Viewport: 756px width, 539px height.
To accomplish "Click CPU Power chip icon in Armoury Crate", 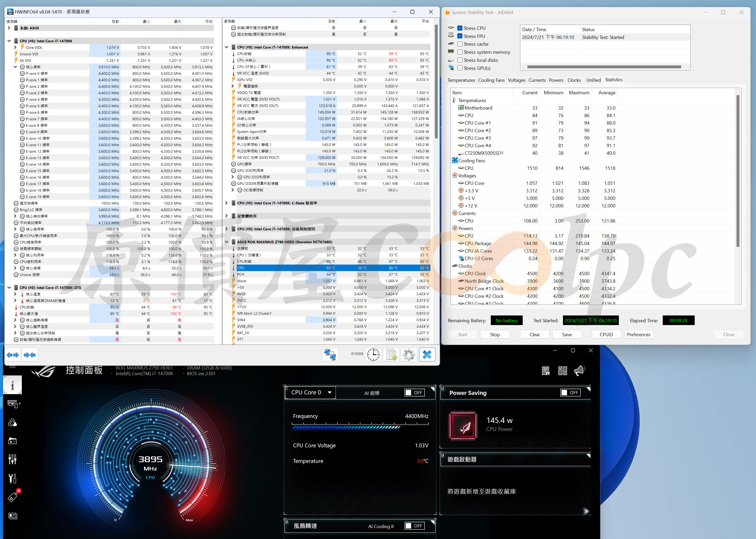I will (x=463, y=426).
